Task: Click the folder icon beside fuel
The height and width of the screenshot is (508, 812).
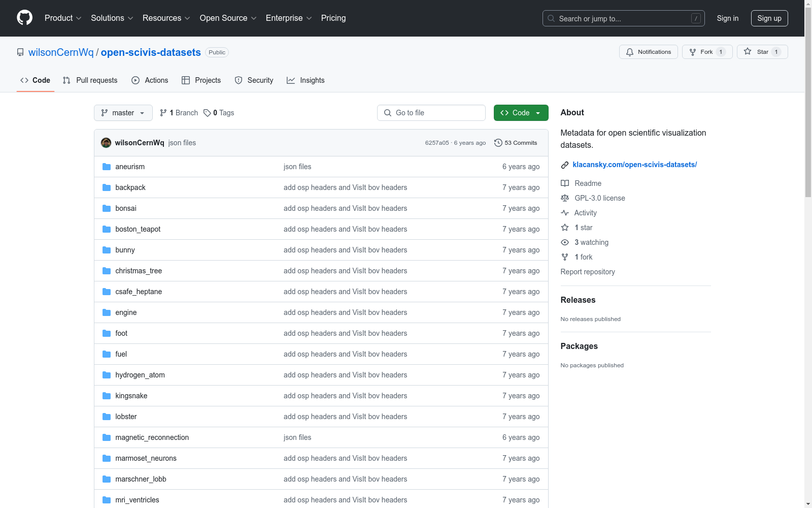Action: click(107, 354)
